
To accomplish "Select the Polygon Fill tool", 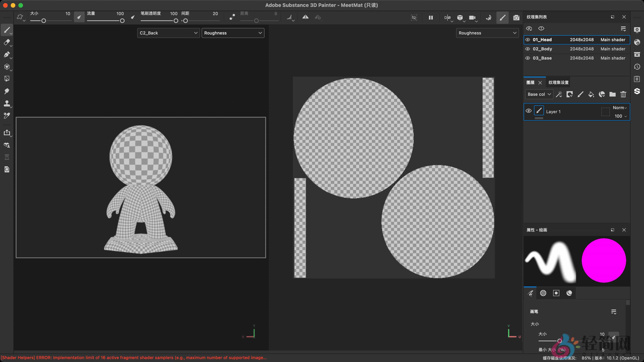I will pyautogui.click(x=7, y=79).
